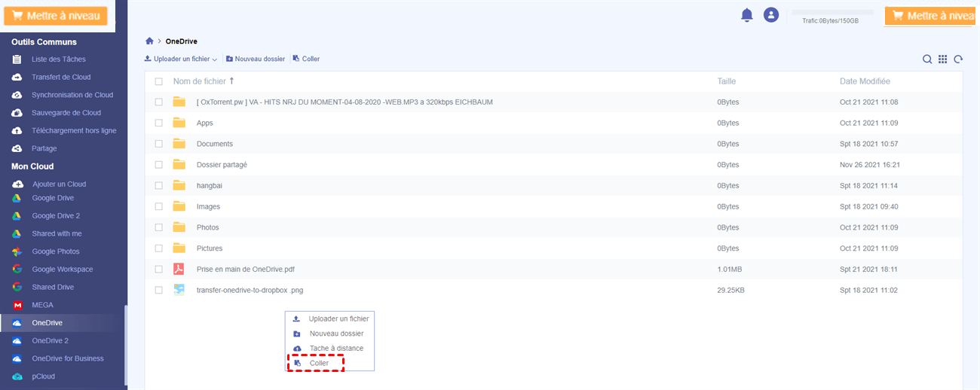Click Ajouter un Cloud
The width and height of the screenshot is (980, 390).
[59, 184]
